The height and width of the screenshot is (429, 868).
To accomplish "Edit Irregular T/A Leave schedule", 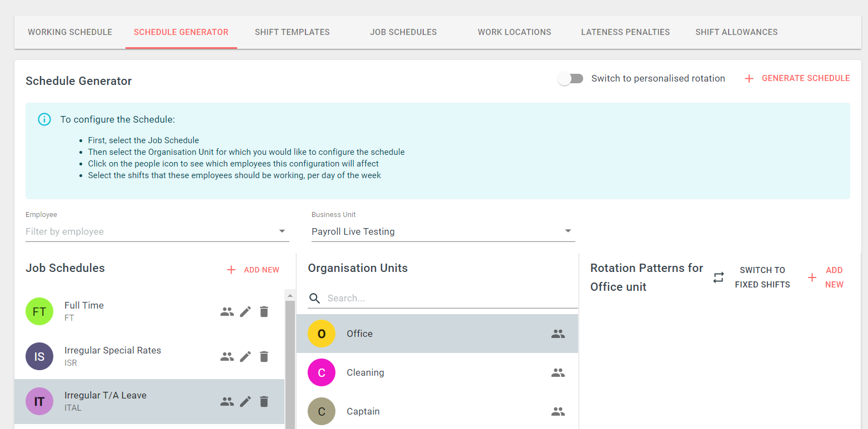I will pos(245,402).
